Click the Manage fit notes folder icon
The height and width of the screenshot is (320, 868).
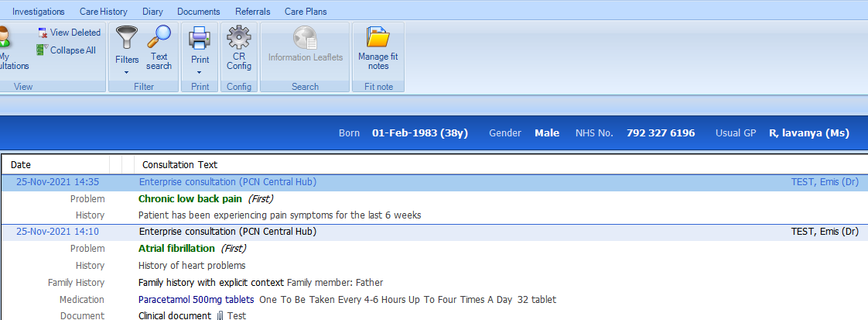pyautogui.click(x=378, y=38)
